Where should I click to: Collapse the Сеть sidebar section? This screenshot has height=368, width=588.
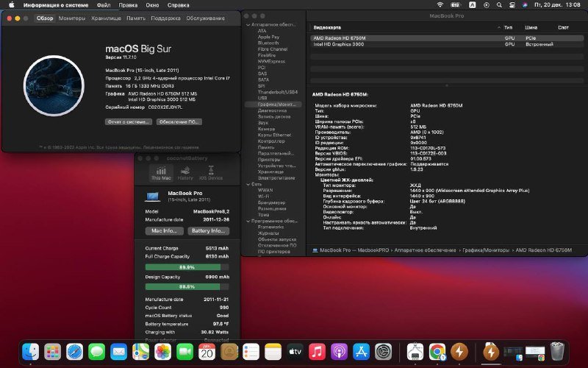(248, 184)
